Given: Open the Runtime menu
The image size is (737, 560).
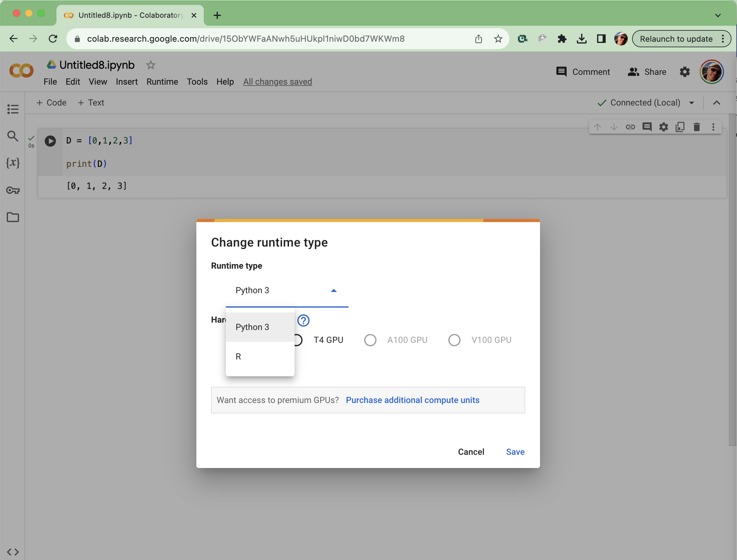Looking at the screenshot, I should pos(162,82).
